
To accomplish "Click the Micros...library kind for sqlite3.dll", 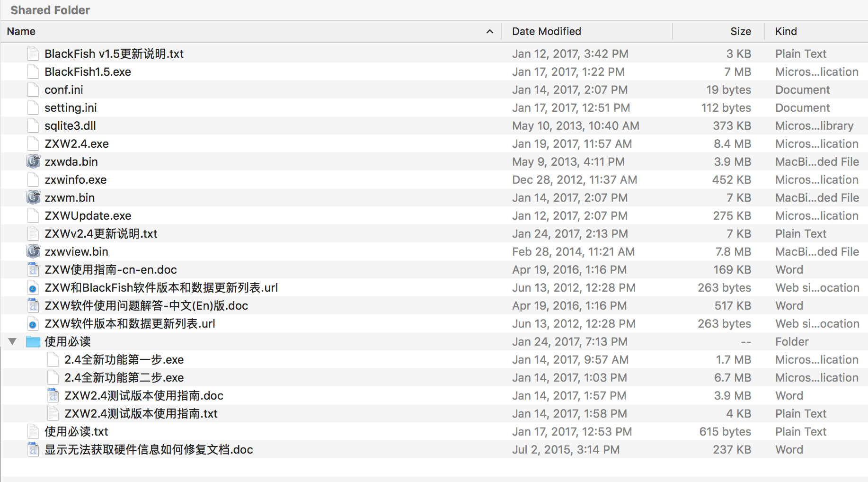I will [x=815, y=125].
